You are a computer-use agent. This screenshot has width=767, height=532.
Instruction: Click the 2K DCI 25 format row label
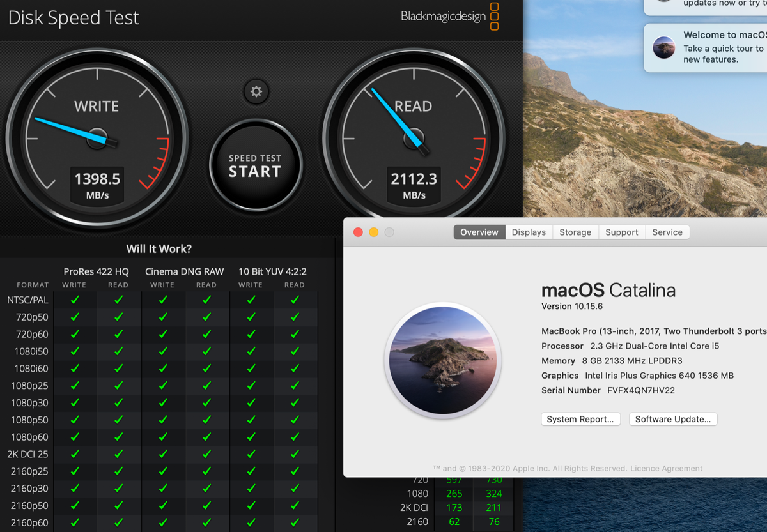pos(28,455)
